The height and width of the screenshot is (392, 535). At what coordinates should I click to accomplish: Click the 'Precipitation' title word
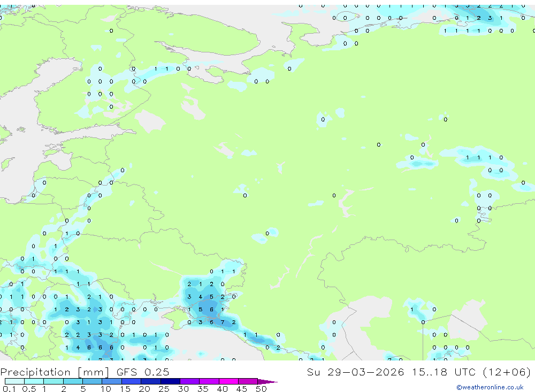pyautogui.click(x=35, y=372)
